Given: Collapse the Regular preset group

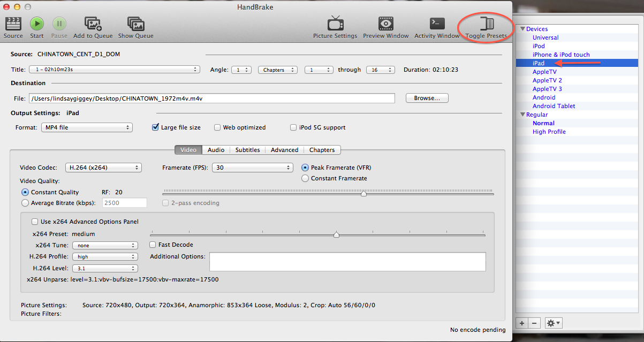Looking at the screenshot, I should pyautogui.click(x=522, y=115).
